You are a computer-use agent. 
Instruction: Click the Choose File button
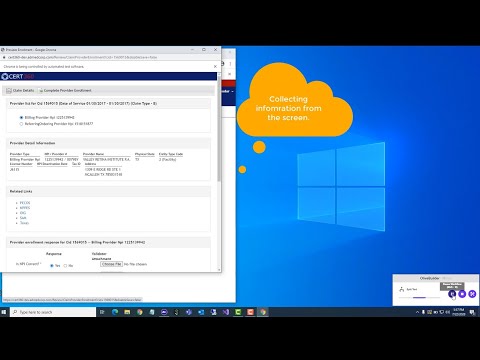coord(112,264)
